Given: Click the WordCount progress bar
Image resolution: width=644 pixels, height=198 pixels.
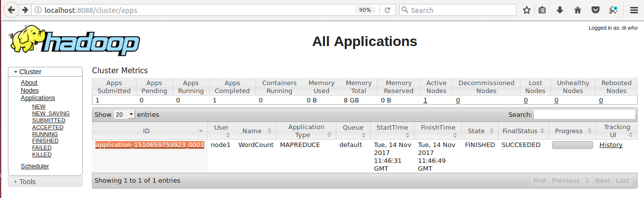Looking at the screenshot, I should [572, 145].
